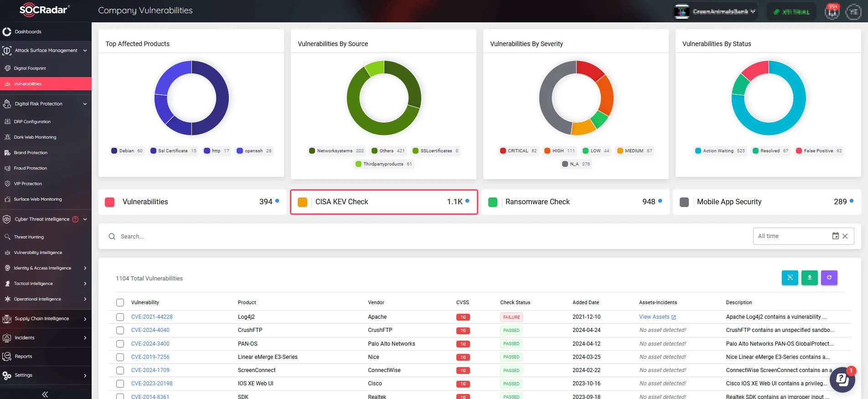
Task: Click Reports icon in sidebar
Action: (x=7, y=357)
